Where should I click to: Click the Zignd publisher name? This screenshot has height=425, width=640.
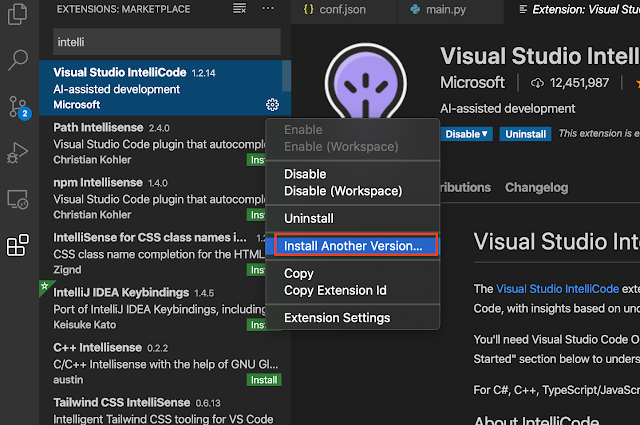tap(67, 270)
